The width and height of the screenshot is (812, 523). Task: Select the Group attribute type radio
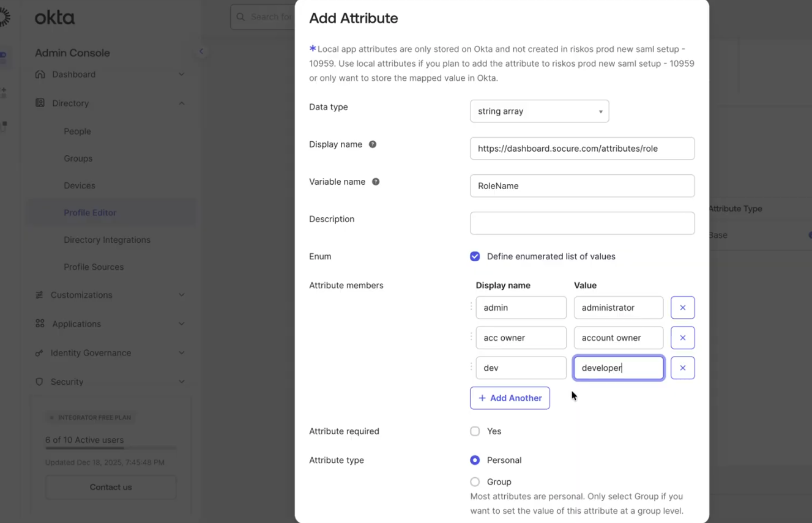pyautogui.click(x=475, y=482)
